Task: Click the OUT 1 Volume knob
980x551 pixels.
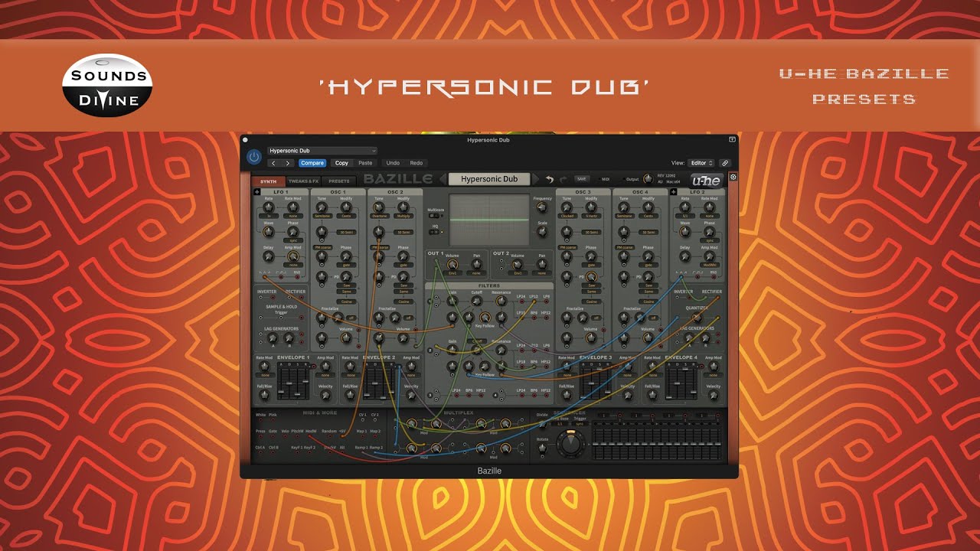Action: [453, 263]
